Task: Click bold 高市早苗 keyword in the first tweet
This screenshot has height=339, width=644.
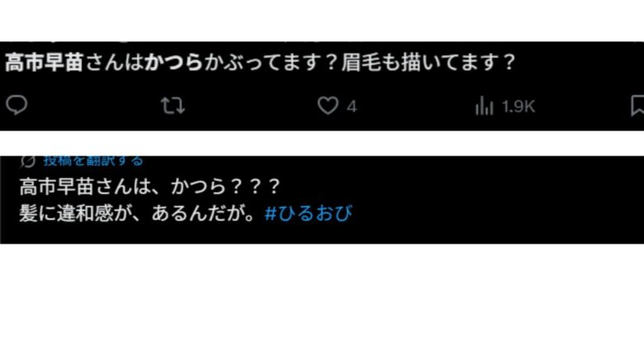Action: click(x=44, y=63)
